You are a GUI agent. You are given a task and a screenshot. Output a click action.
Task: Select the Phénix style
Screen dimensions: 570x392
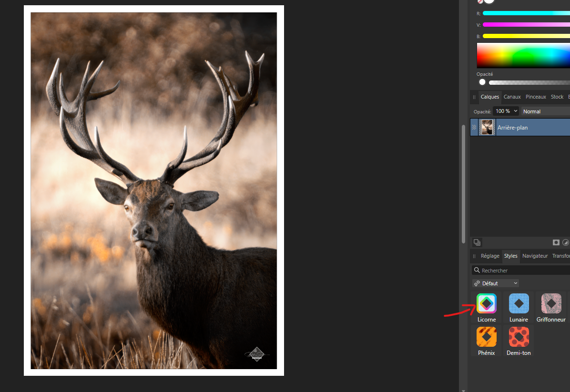tap(487, 336)
